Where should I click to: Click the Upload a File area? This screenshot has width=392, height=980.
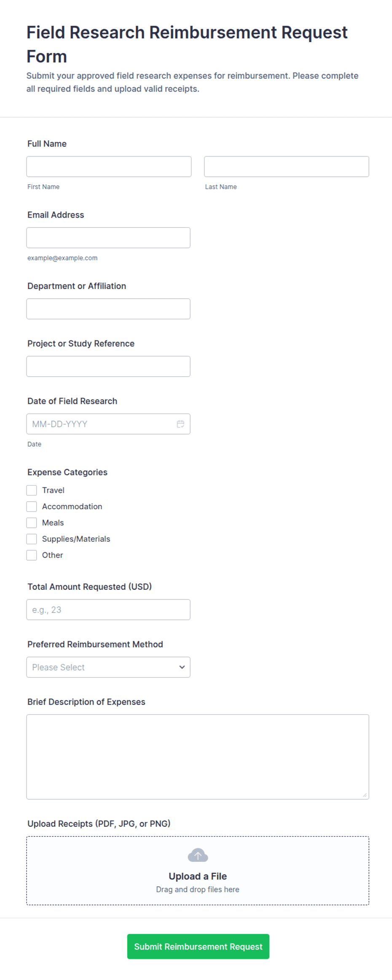pyautogui.click(x=198, y=870)
